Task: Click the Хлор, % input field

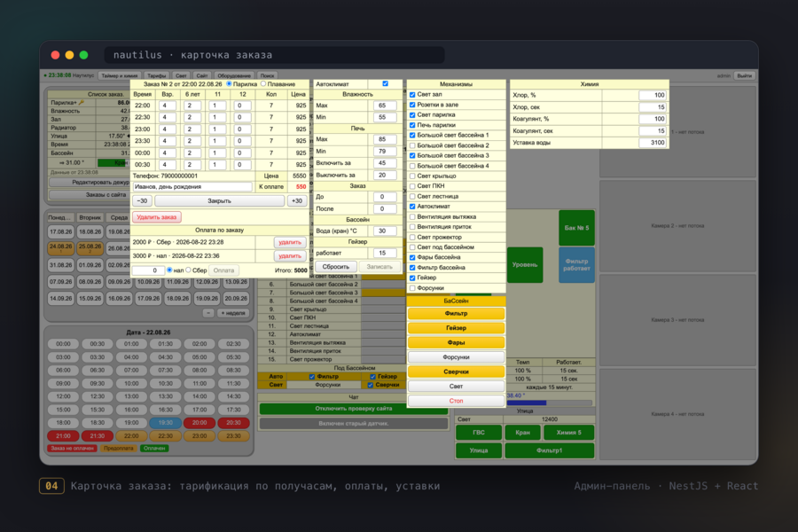Action: [653, 95]
